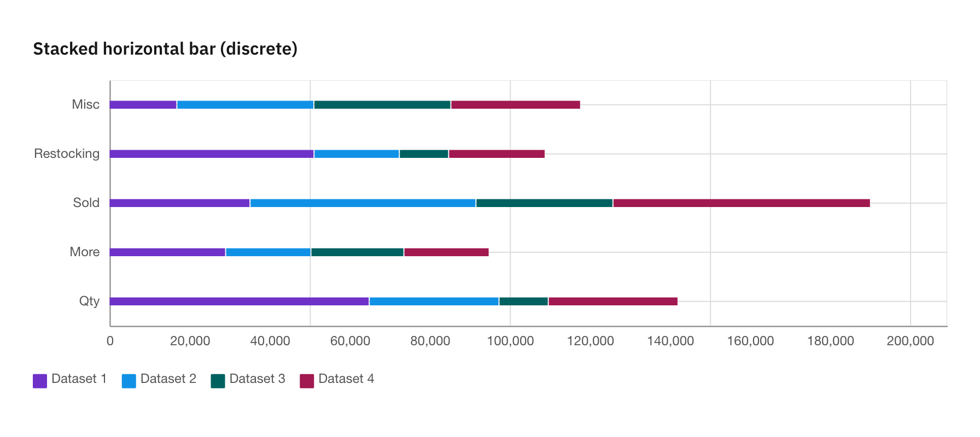Toggle Dataset 4 crimson legend checkbox
Image resolution: width=980 pixels, height=437 pixels.
pos(307,381)
